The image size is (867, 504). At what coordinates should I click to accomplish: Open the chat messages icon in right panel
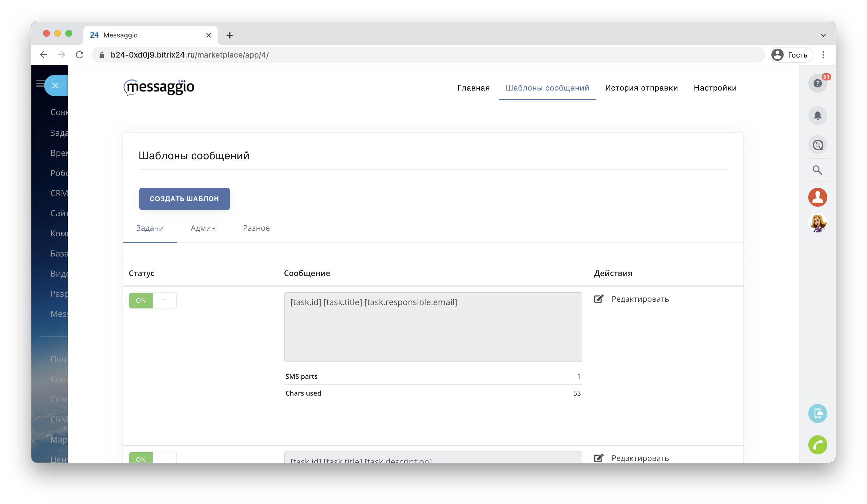pyautogui.click(x=817, y=145)
